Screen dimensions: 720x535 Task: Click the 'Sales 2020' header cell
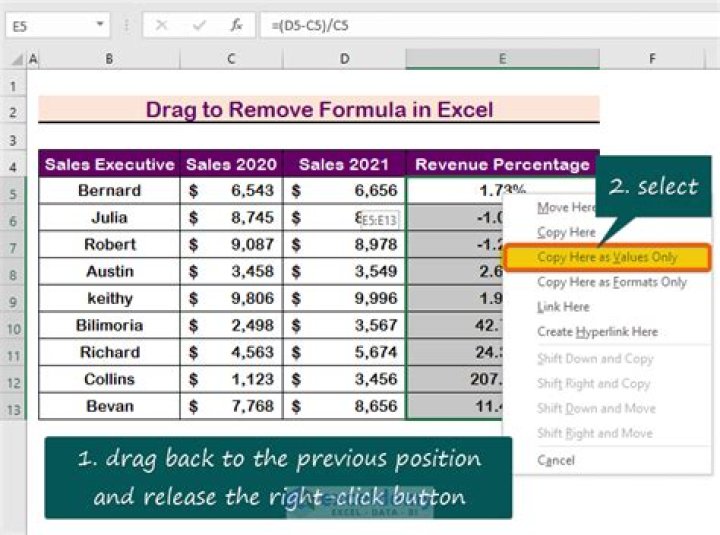(231, 164)
